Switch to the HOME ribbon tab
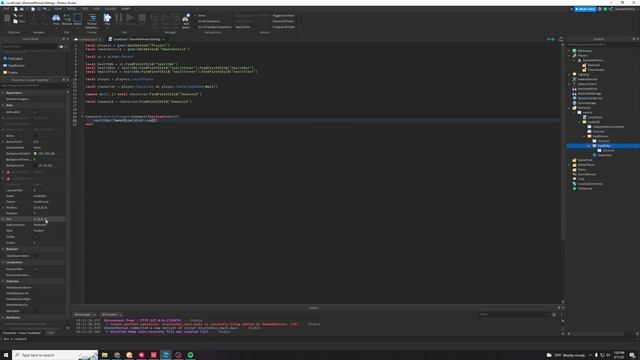Viewport: 640px width, 360px height. (58, 9)
